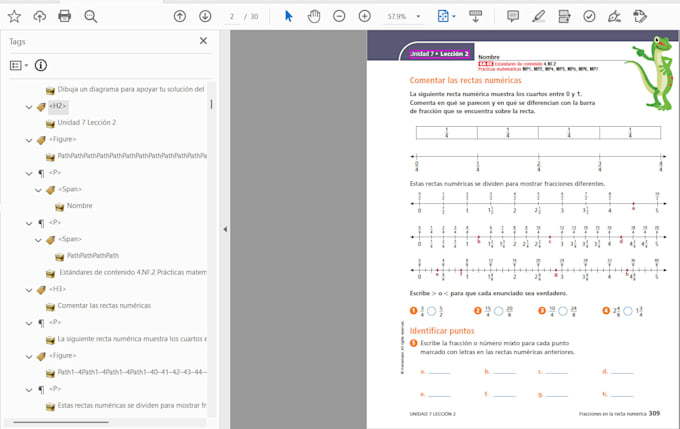
Task: Select the arrow selection tool
Action: pos(288,16)
